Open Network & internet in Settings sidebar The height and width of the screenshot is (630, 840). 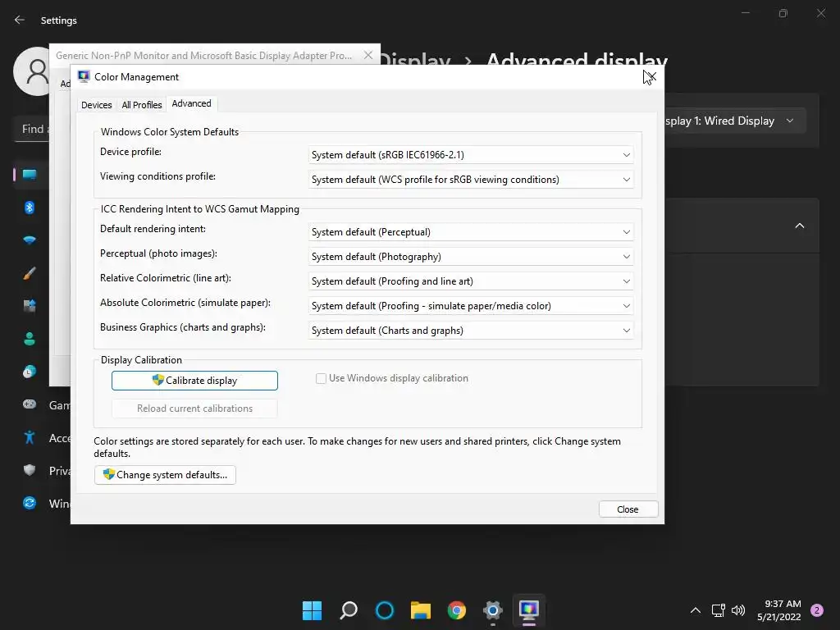click(x=30, y=240)
